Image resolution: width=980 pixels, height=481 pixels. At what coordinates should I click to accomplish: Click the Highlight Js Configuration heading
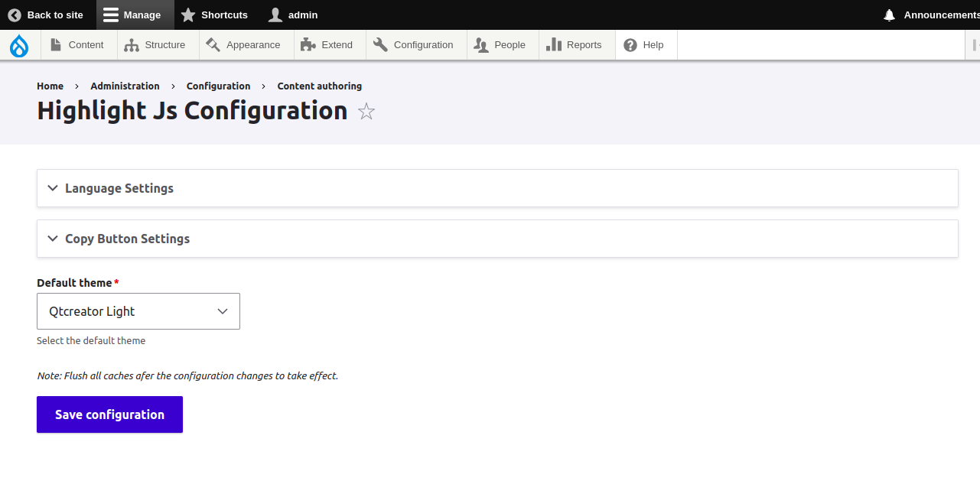(x=192, y=111)
